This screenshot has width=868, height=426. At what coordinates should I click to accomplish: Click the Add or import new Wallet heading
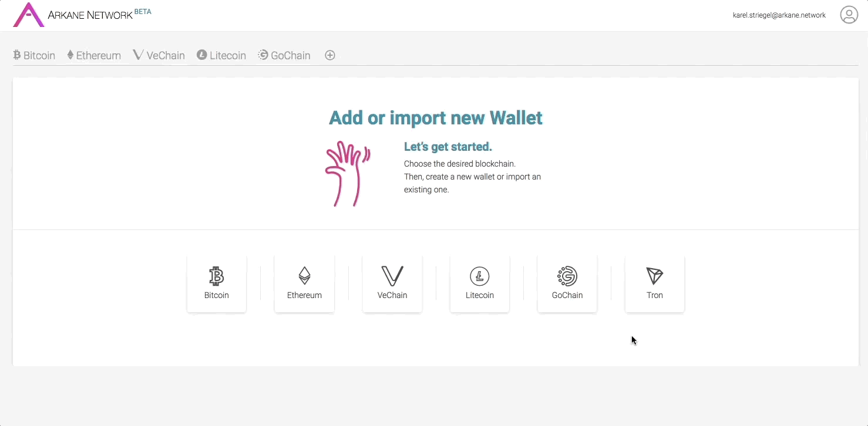tap(436, 117)
